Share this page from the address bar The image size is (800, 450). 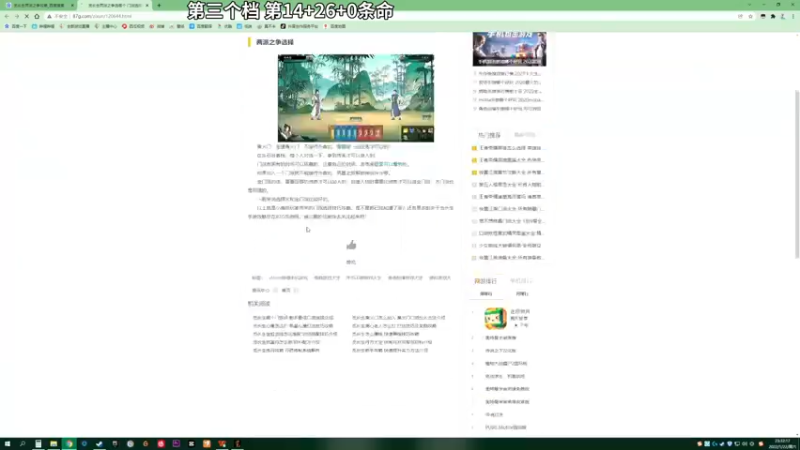click(x=740, y=16)
